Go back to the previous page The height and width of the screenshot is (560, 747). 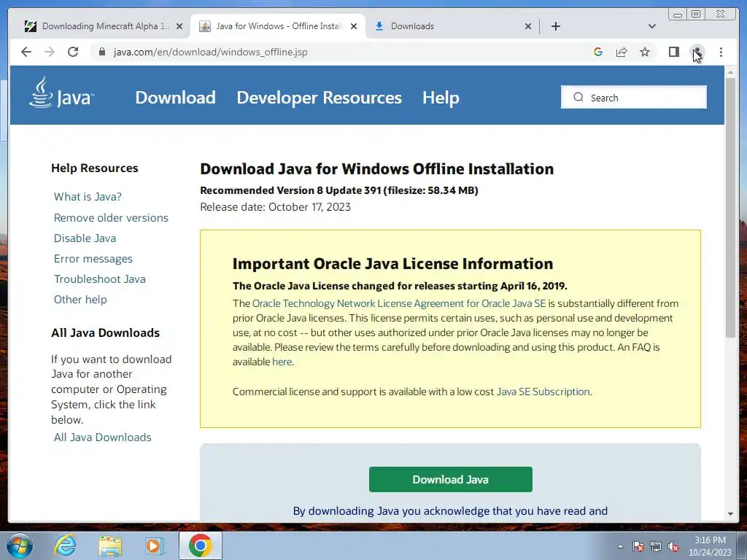click(26, 52)
